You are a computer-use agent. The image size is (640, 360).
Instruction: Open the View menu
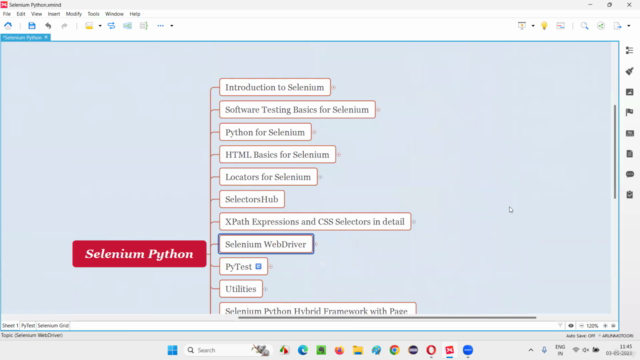(36, 14)
